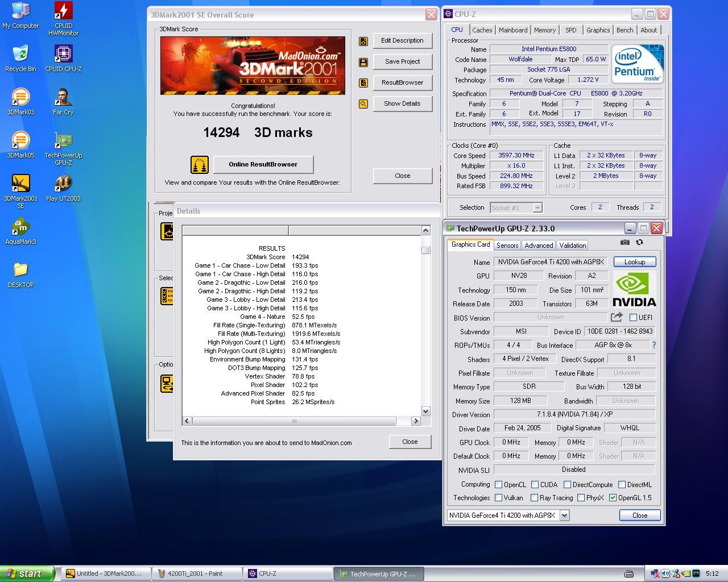Switch to the Sensors tab in GPU-Z

tap(507, 246)
